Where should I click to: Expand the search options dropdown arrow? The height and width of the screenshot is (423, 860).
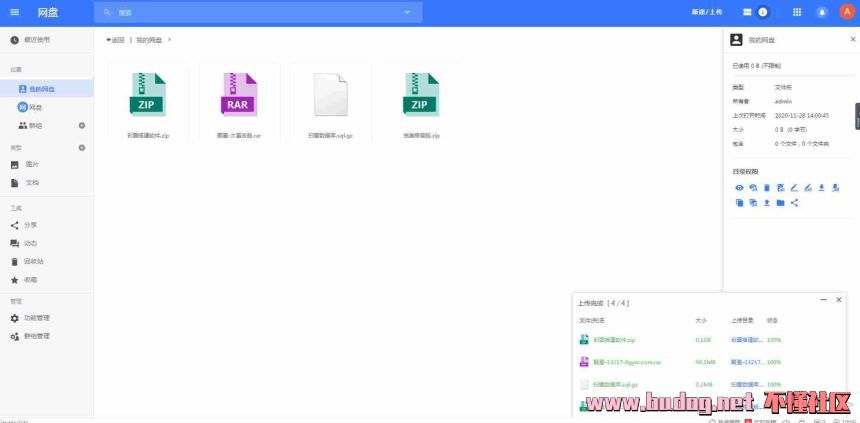[x=408, y=12]
